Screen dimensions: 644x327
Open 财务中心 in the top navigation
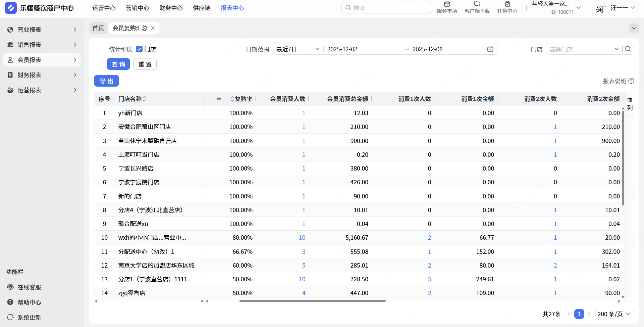(171, 8)
